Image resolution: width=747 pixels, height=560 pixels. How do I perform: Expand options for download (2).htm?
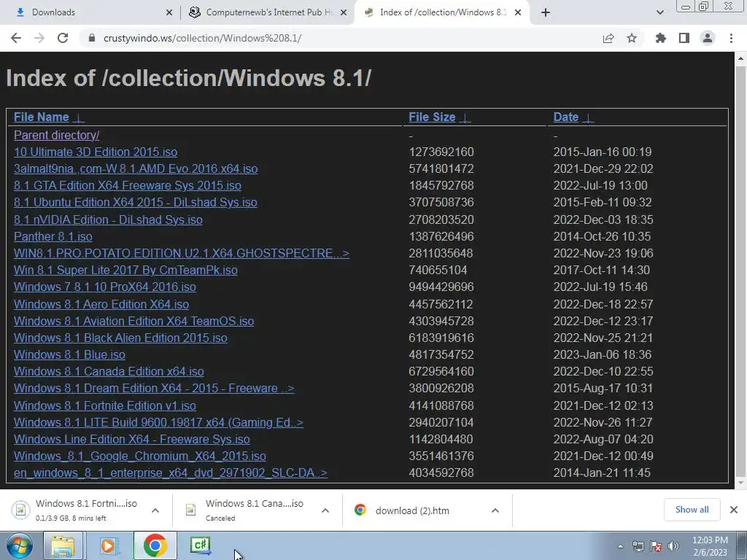pyautogui.click(x=495, y=510)
